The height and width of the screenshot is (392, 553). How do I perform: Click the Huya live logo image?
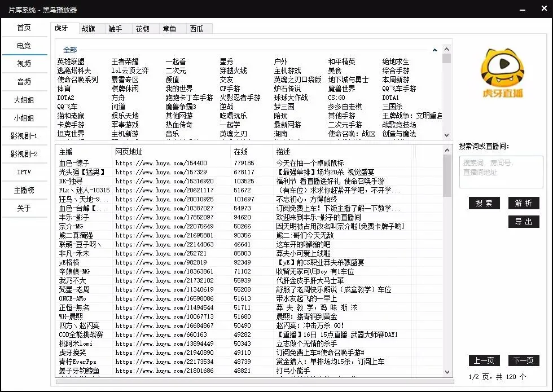(x=502, y=73)
